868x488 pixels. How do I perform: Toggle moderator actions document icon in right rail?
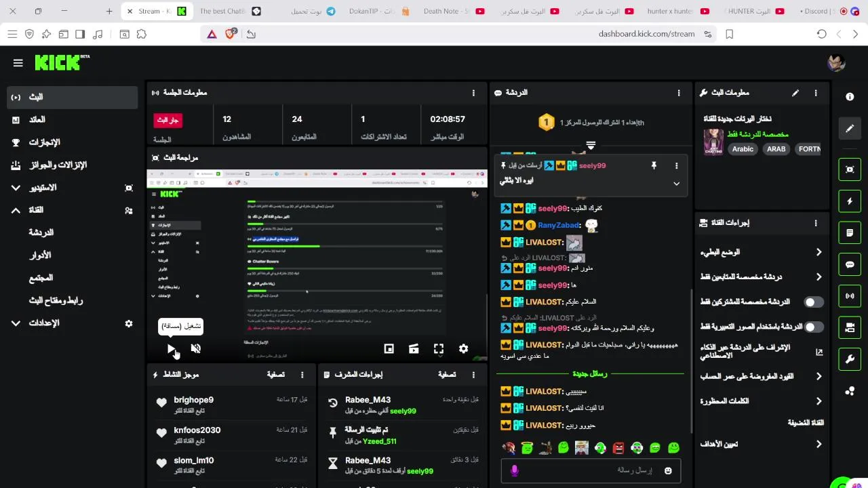[850, 232]
